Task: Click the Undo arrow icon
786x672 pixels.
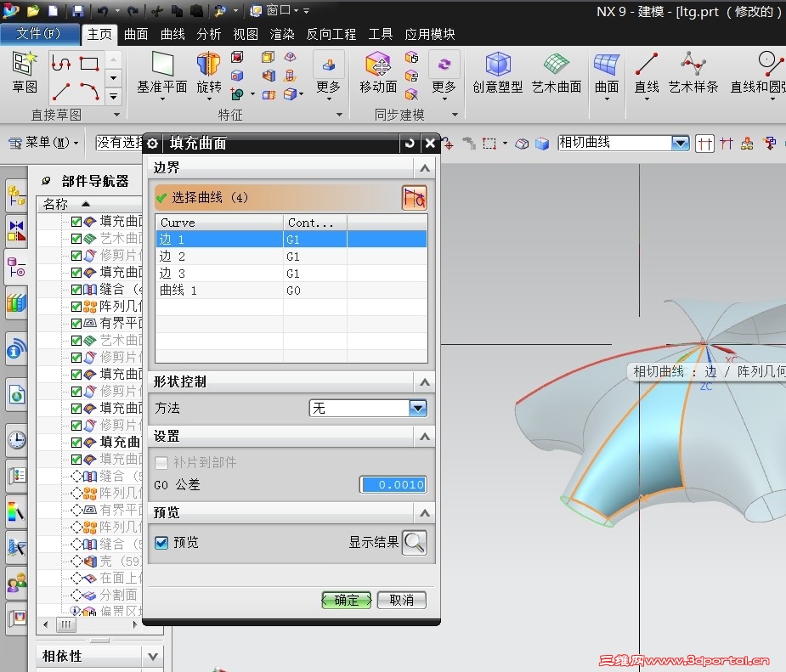Action: 103,10
